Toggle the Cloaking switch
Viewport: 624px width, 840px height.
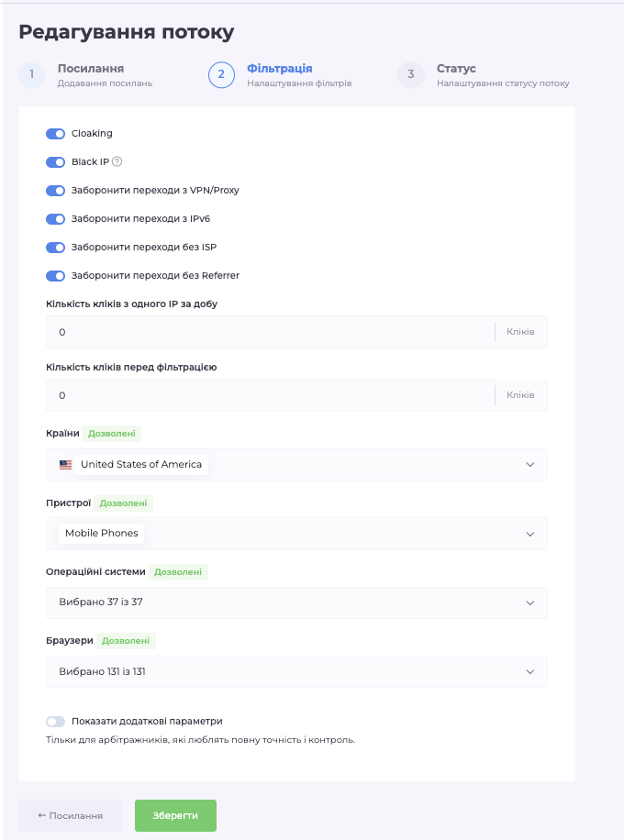56,134
